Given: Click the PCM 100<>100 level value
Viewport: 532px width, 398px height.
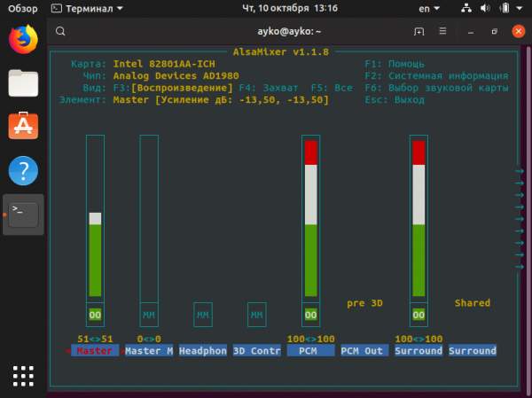Looking at the screenshot, I should tap(311, 339).
